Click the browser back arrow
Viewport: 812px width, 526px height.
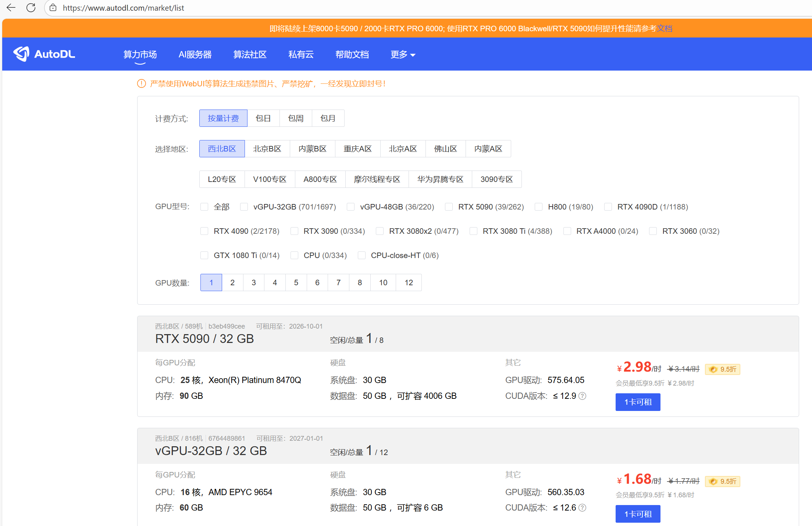click(11, 8)
